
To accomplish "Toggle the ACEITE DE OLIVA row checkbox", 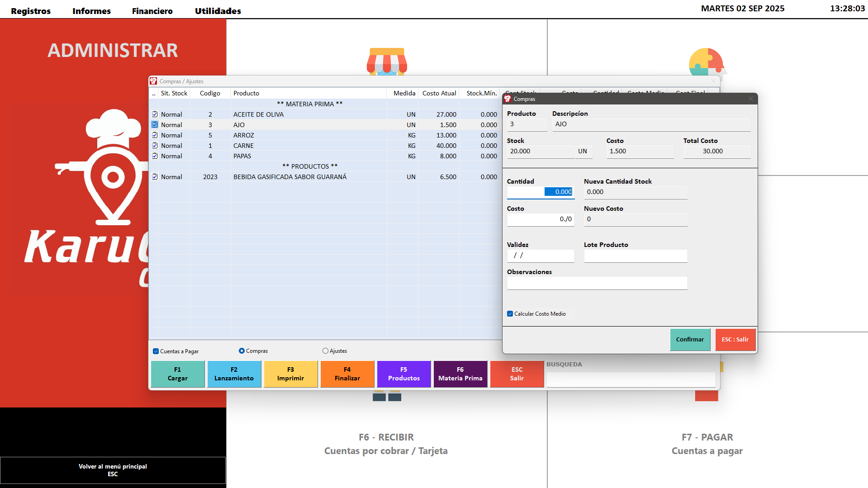I will click(x=155, y=114).
